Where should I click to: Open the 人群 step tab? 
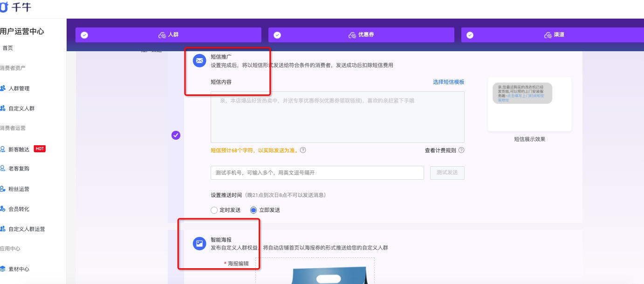click(x=168, y=35)
